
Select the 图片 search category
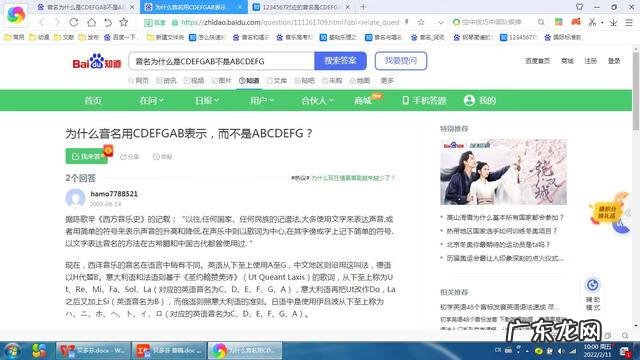click(221, 81)
